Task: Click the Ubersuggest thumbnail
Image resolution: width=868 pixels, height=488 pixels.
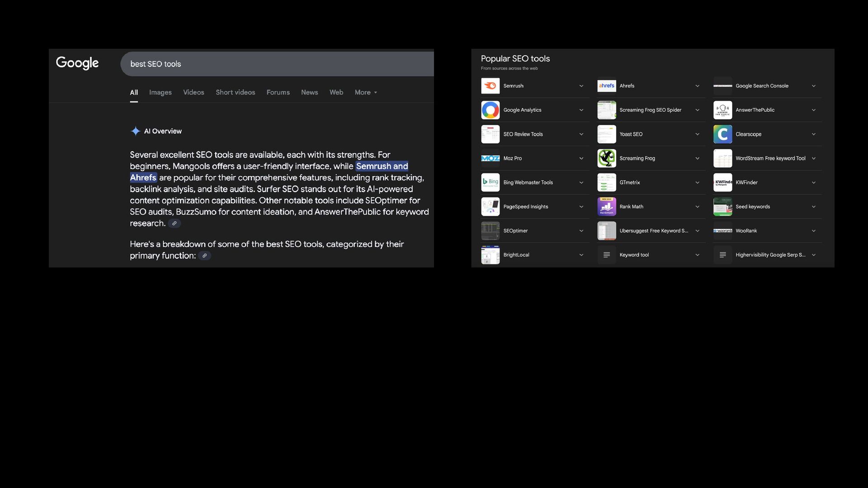Action: (x=607, y=231)
